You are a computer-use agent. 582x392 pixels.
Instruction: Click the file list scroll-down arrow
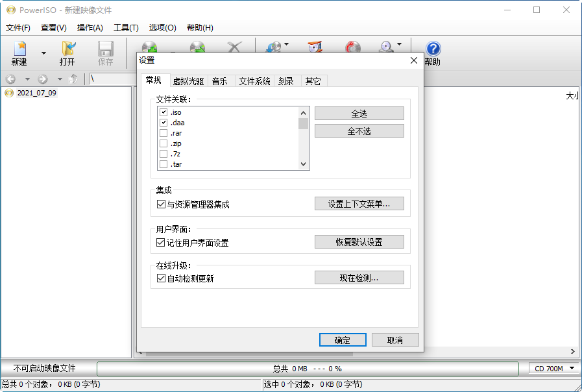(303, 164)
